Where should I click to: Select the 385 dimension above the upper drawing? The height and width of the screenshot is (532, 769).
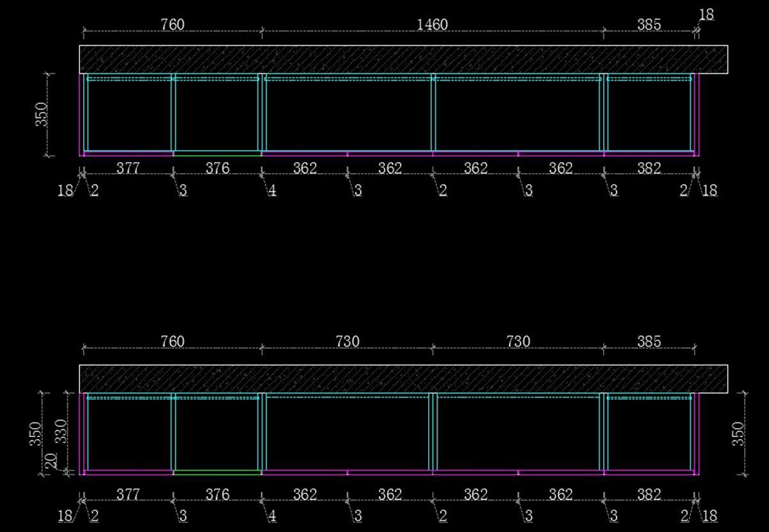coord(649,24)
